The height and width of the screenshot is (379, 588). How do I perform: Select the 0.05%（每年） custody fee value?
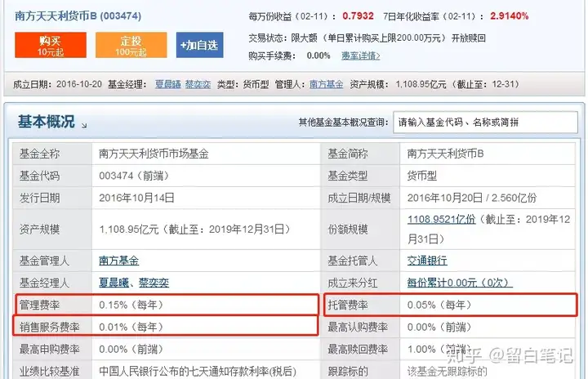click(x=439, y=305)
